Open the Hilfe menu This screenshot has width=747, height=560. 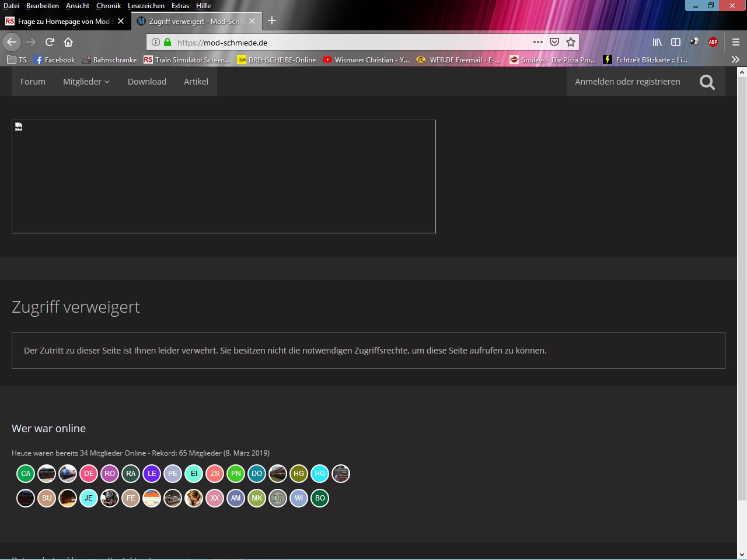[x=204, y=5]
